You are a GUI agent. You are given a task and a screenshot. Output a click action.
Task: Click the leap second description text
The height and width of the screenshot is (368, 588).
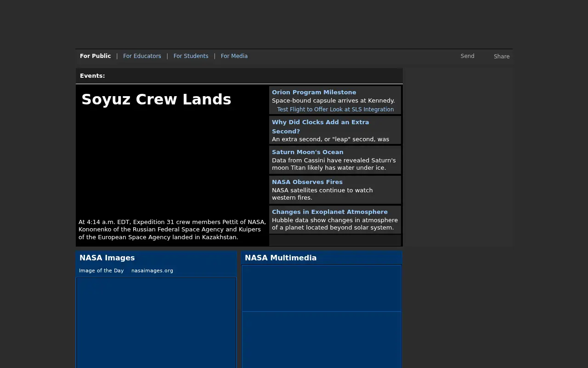tap(330, 139)
